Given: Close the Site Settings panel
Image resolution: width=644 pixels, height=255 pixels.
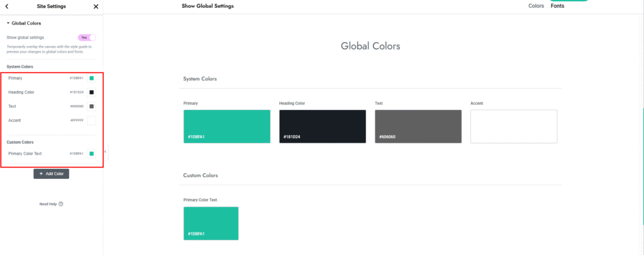Looking at the screenshot, I should coord(96,6).
